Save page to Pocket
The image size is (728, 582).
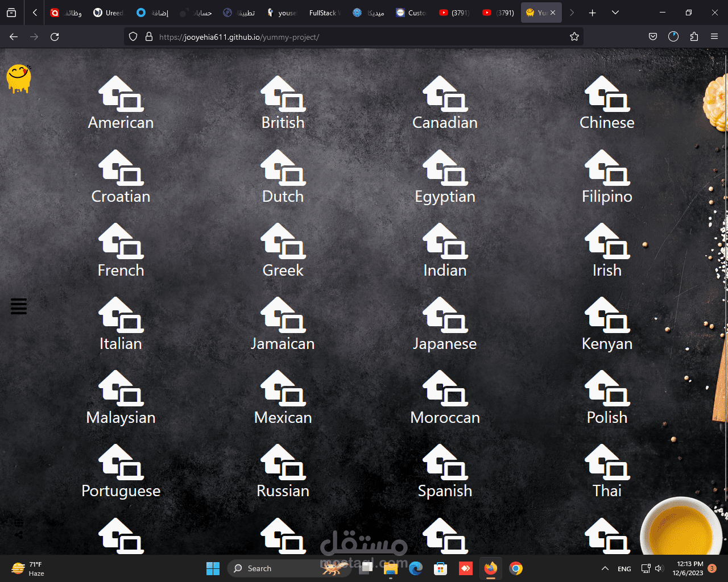coord(653,37)
